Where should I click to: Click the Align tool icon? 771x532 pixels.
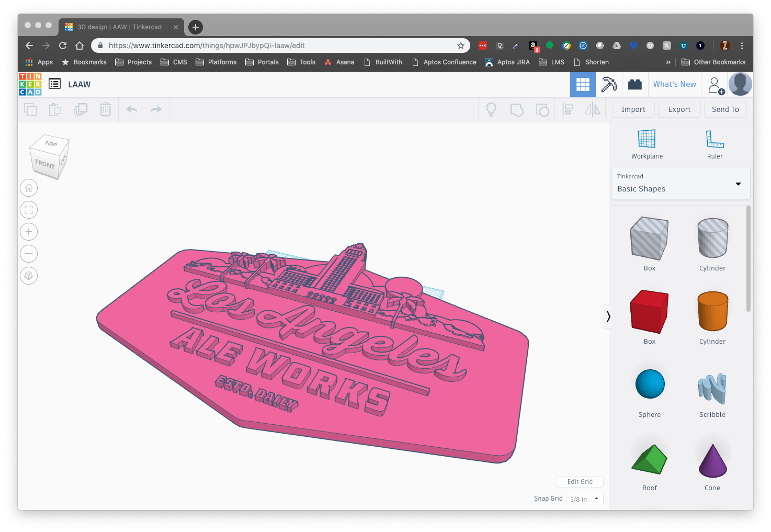568,110
